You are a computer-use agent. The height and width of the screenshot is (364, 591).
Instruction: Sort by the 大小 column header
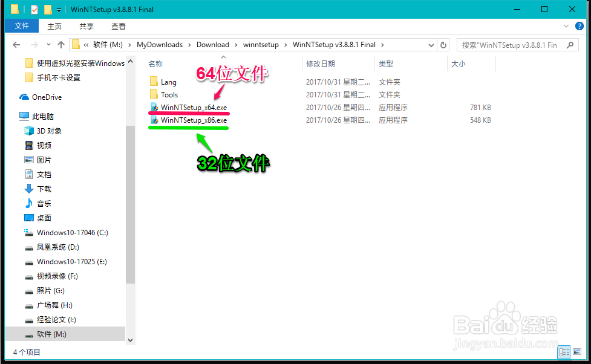(x=459, y=64)
